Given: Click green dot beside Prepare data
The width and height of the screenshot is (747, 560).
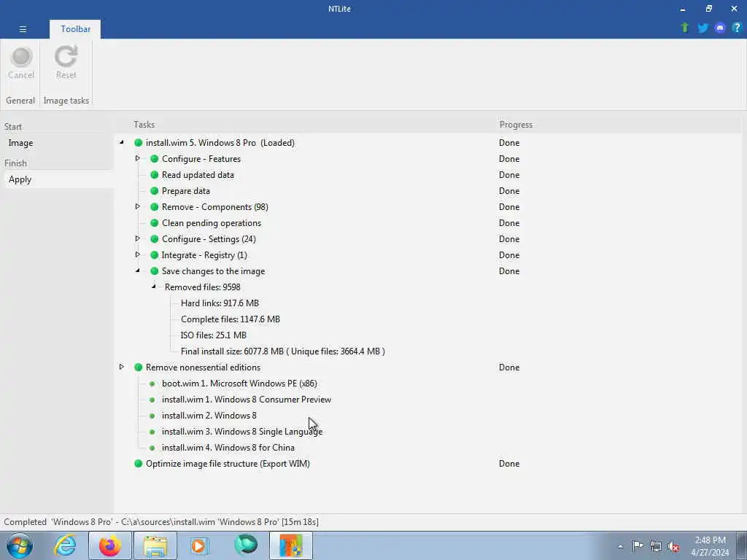Looking at the screenshot, I should pos(155,191).
